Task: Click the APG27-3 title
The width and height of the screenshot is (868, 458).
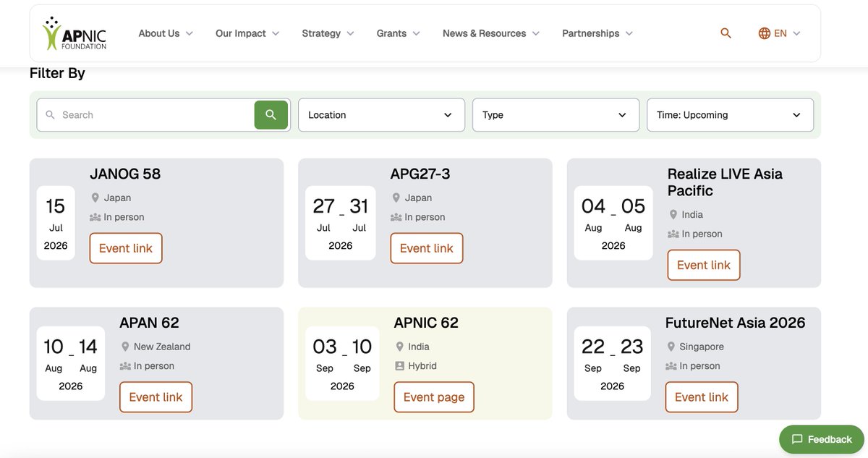Action: pos(420,174)
